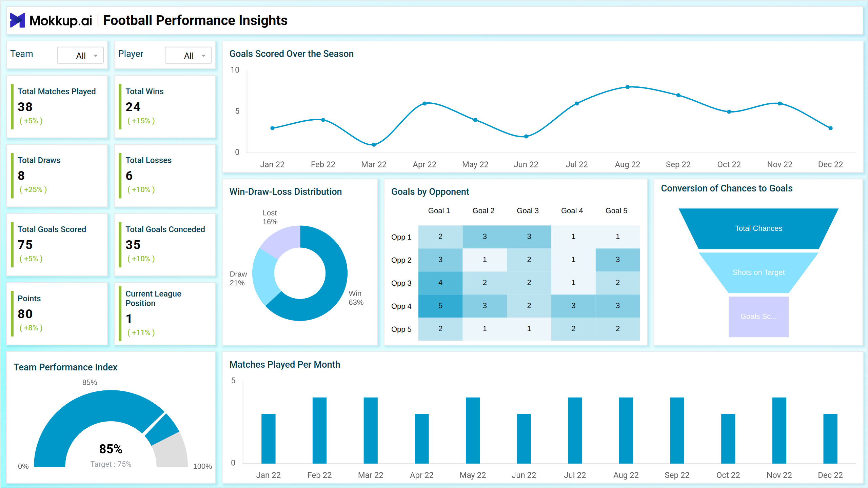Select the Total Wins card value 24

coord(133,107)
